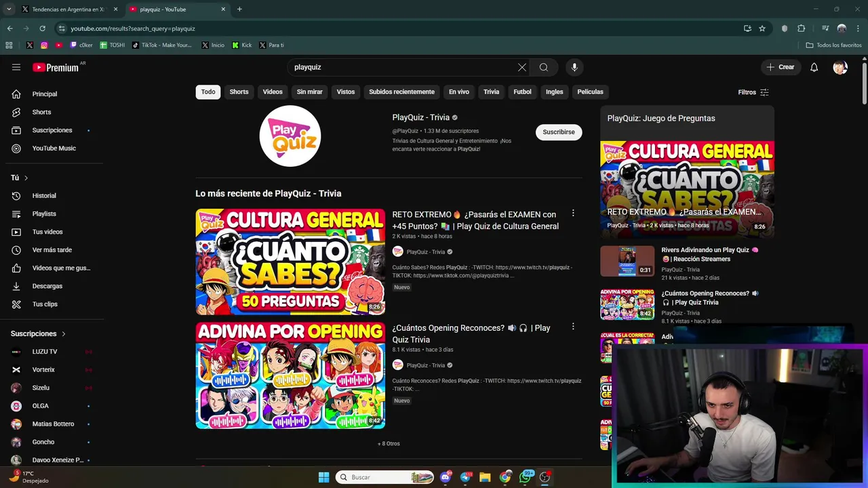This screenshot has width=868, height=488.
Task: Select the Videos filter chip
Action: coord(273,91)
